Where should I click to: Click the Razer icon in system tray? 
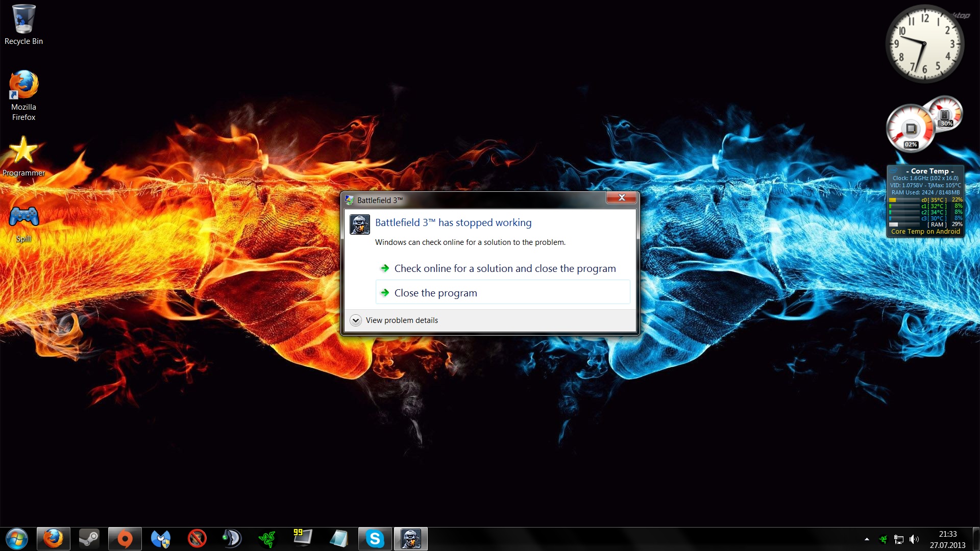883,539
